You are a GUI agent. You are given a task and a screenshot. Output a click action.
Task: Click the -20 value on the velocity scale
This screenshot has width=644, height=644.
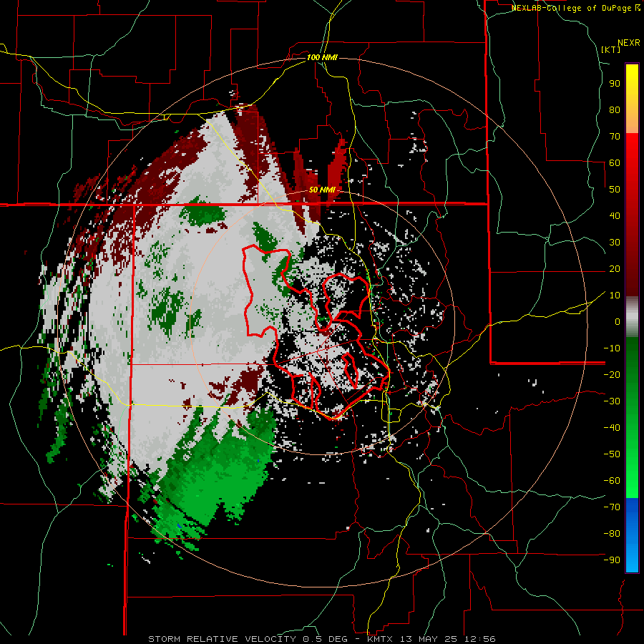pyautogui.click(x=612, y=374)
